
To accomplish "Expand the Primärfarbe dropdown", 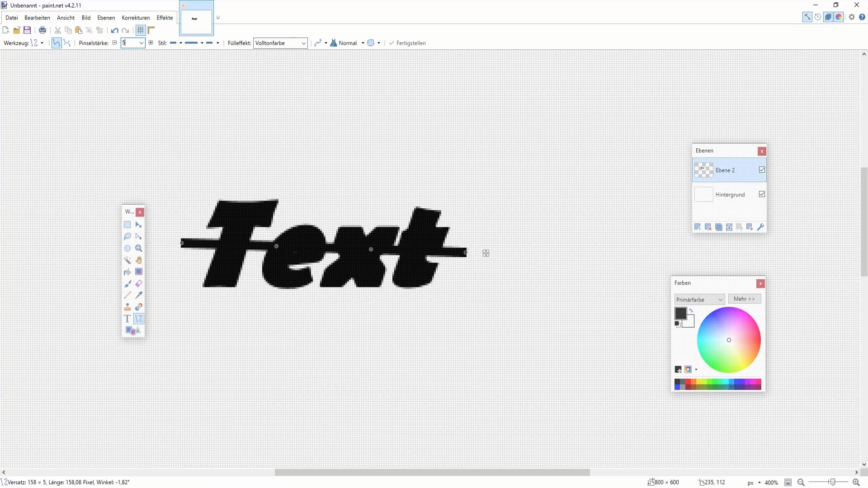I will click(x=699, y=300).
